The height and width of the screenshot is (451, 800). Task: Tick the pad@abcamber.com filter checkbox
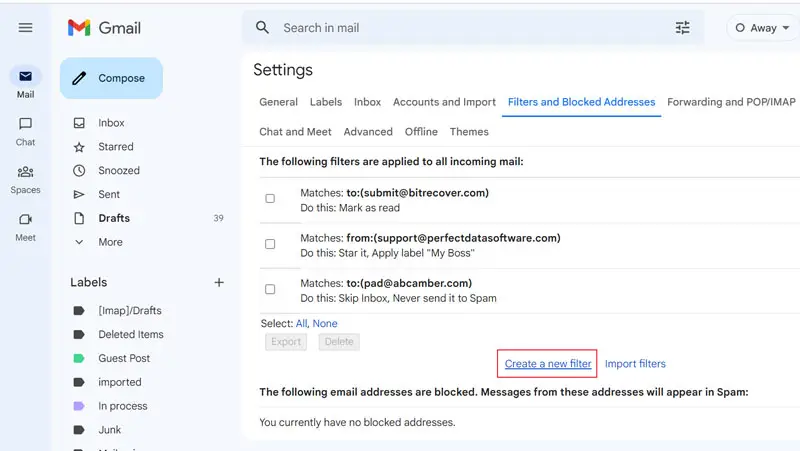coord(270,289)
